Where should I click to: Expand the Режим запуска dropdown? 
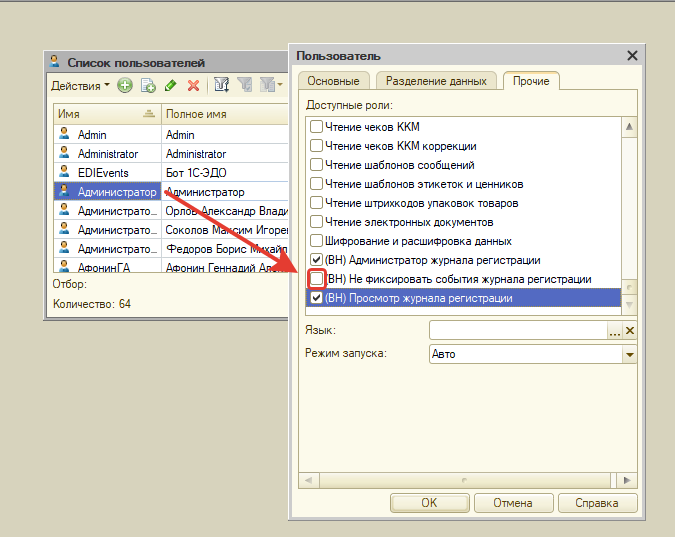pyautogui.click(x=630, y=354)
